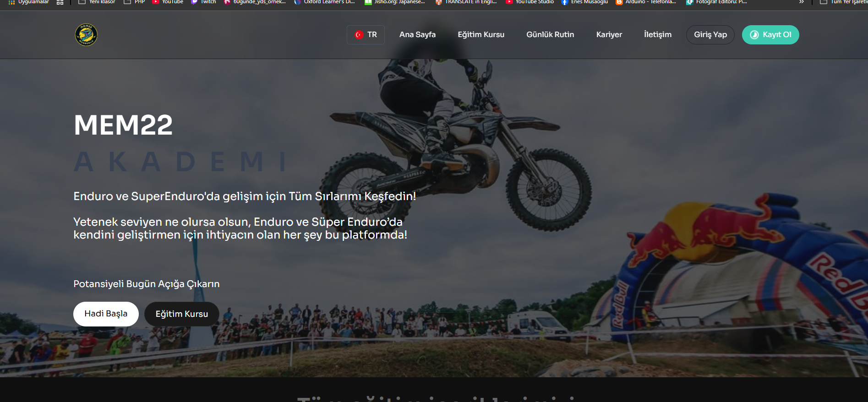This screenshot has height=402, width=868.
Task: Open the PHP bookmarks folder
Action: [134, 2]
